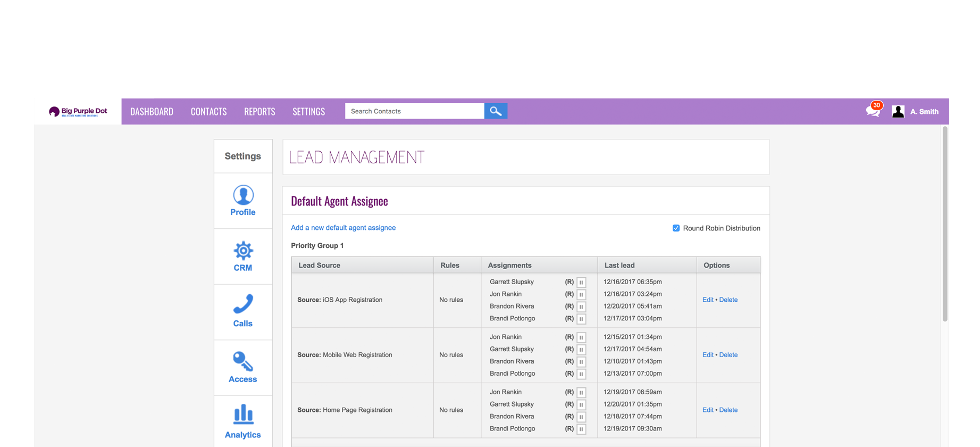The image size is (980, 447).
Task: Open the Dashboard menu
Action: tap(152, 111)
